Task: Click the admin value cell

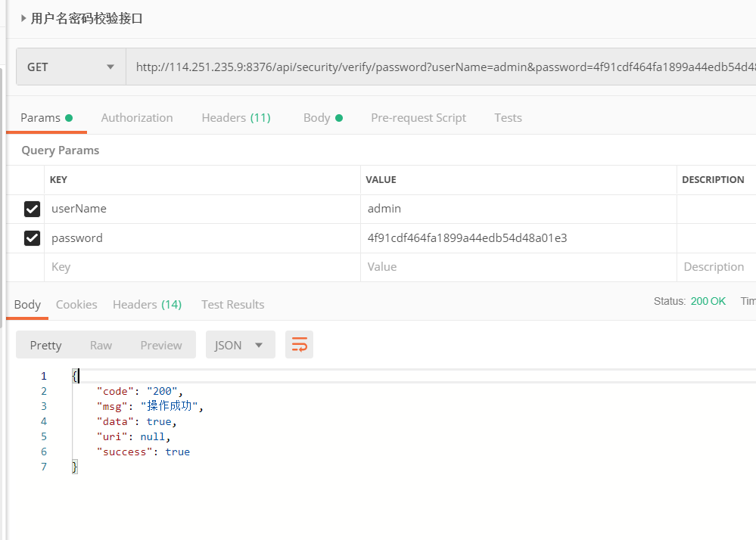Action: (x=518, y=209)
